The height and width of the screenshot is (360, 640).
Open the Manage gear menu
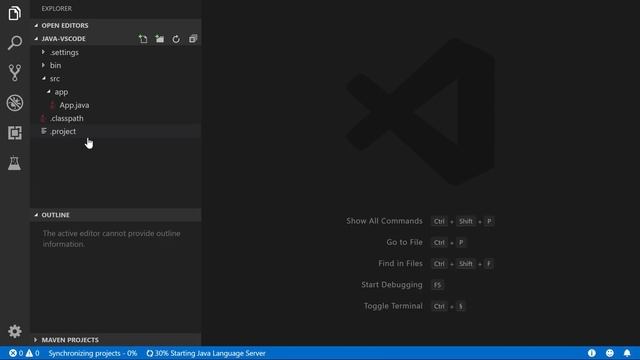(15, 331)
